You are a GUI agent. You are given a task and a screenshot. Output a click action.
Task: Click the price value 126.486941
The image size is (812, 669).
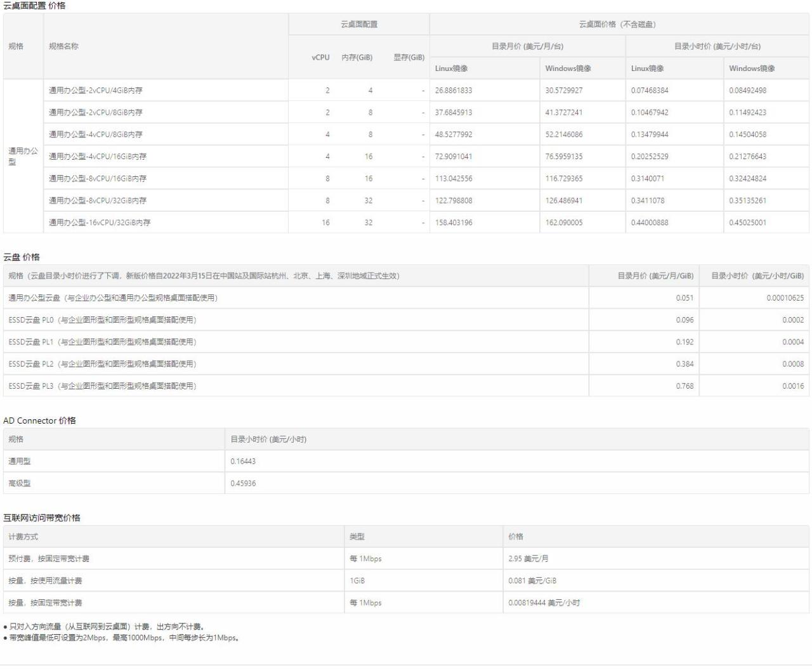click(564, 201)
